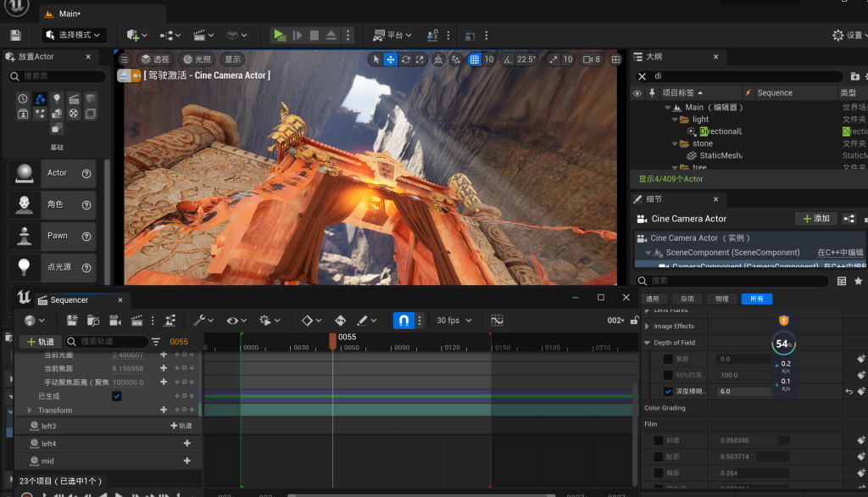Open the add content cube dropdown
Image resolution: width=868 pixels, height=497 pixels.
[x=136, y=36]
